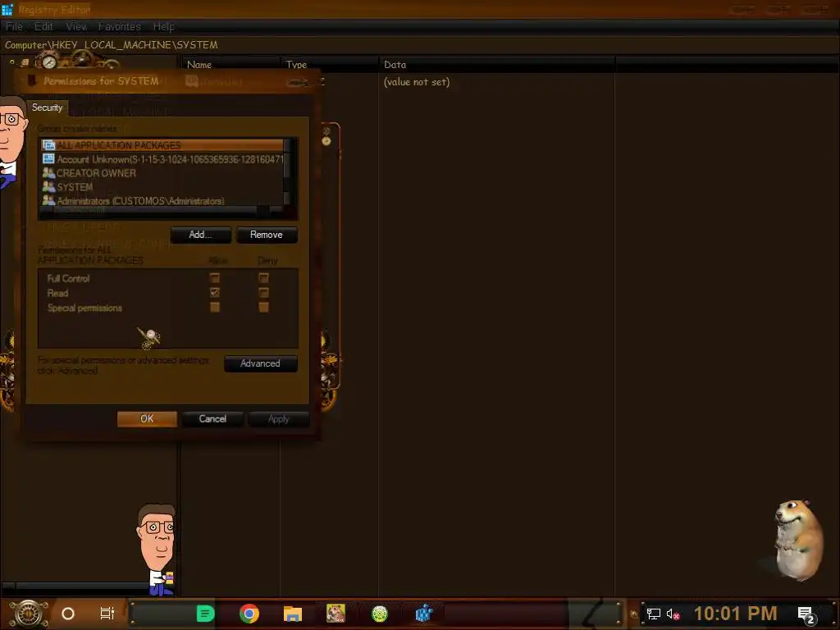Select SYSTEM in group list

(162, 187)
